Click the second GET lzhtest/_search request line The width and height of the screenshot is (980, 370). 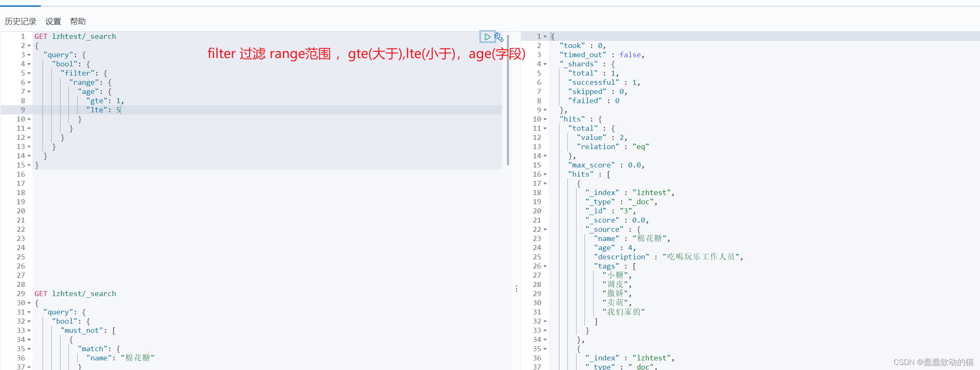tap(75, 294)
